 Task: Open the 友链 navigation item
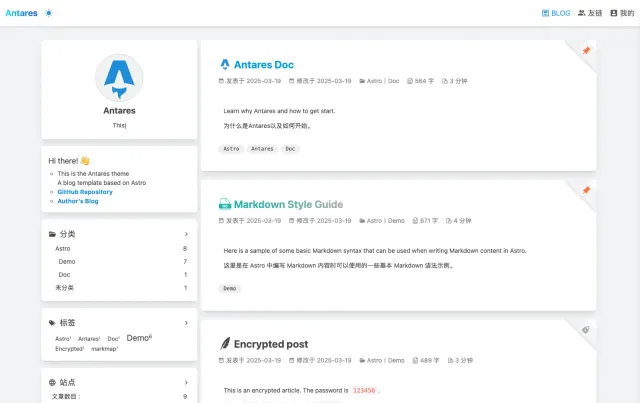pyautogui.click(x=590, y=13)
